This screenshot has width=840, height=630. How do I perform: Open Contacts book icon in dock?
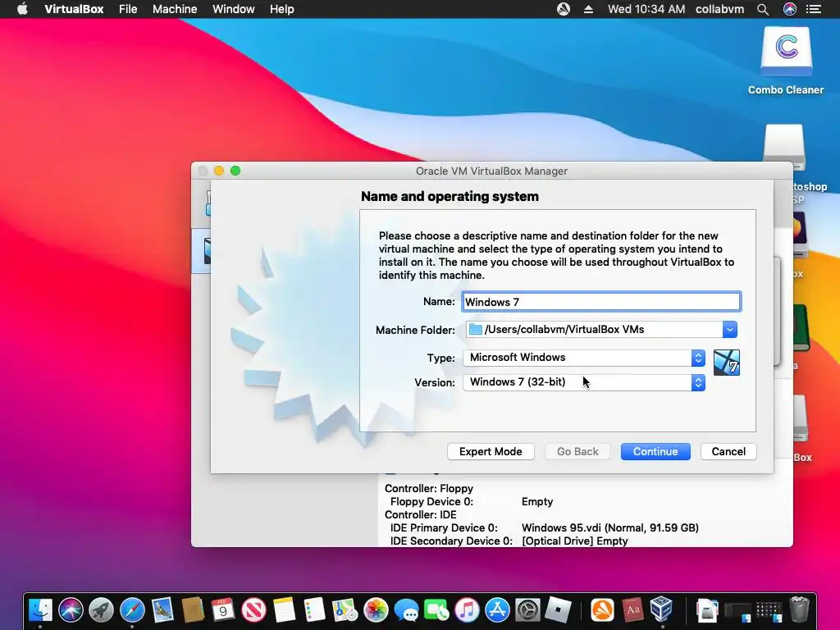click(x=192, y=609)
